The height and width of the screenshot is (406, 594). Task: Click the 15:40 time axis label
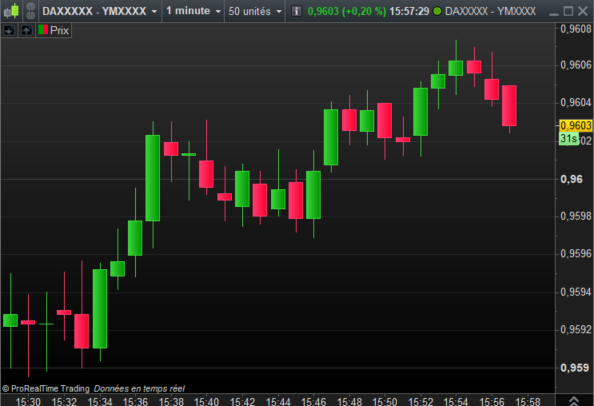click(x=206, y=401)
